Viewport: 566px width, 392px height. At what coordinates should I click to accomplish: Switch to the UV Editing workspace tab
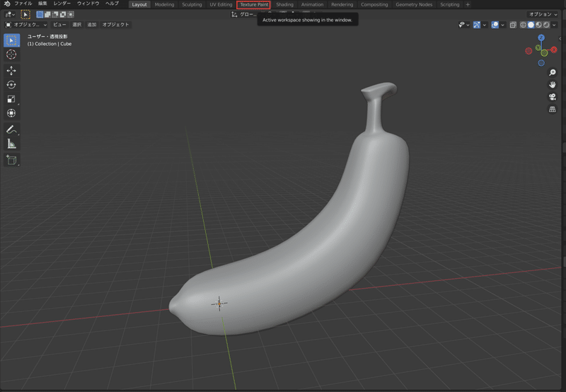tap(221, 5)
